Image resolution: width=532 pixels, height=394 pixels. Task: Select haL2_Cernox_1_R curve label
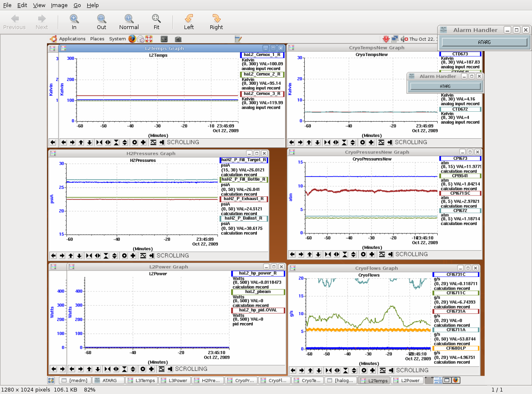[262, 55]
